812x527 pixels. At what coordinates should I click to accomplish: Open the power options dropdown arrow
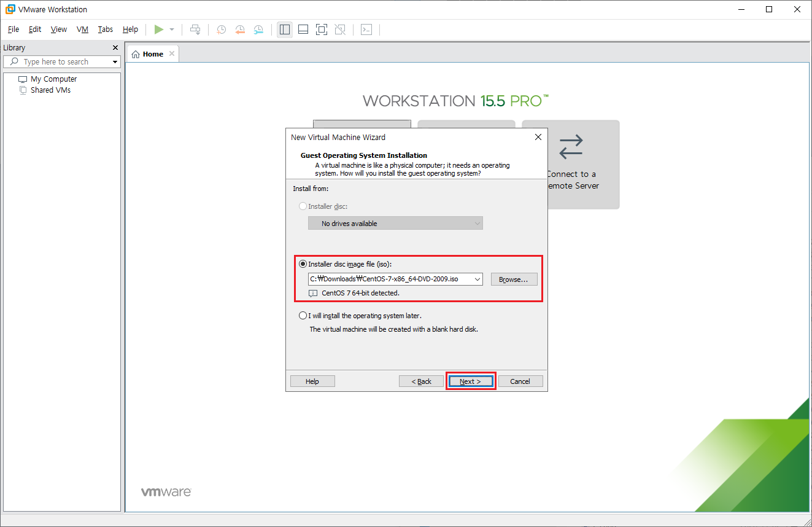(x=172, y=29)
